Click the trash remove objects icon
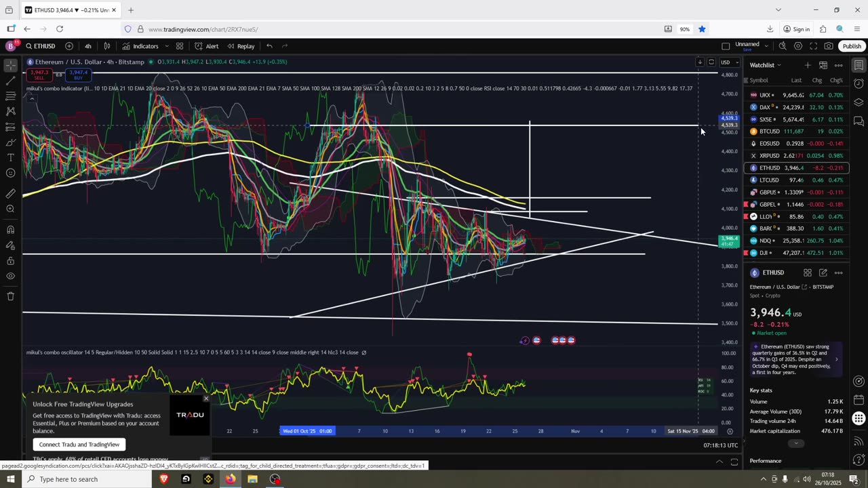Viewport: 868px width, 488px height. [10, 296]
